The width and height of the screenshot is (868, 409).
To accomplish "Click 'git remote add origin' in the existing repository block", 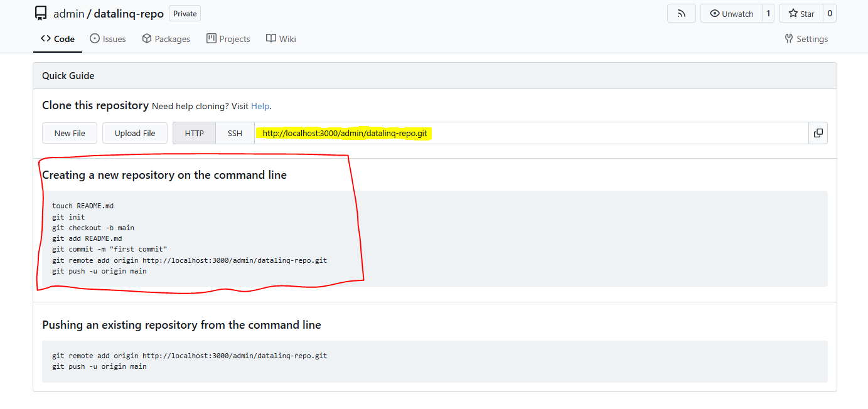I will pos(190,356).
